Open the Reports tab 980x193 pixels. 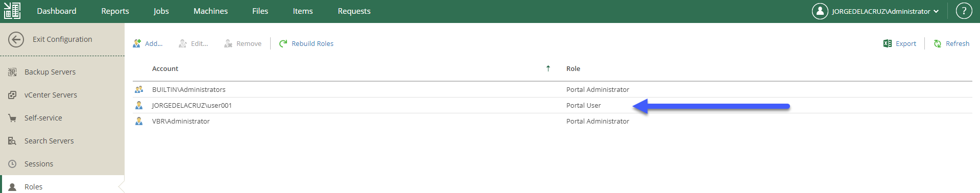[x=115, y=11]
